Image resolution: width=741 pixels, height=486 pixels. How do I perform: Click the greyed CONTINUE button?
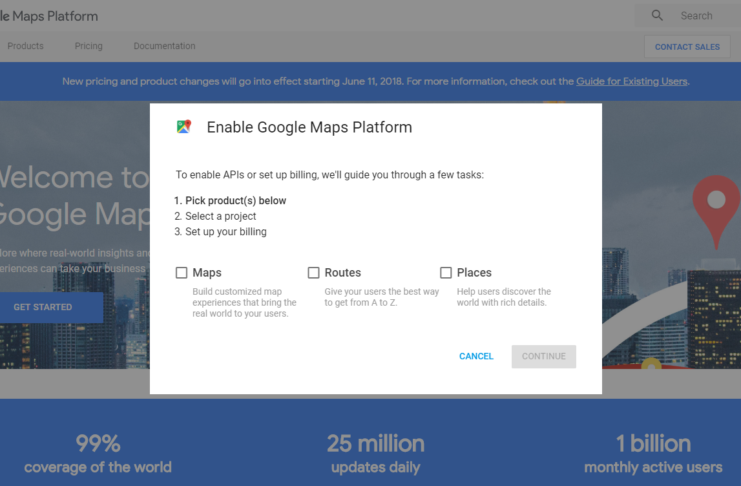tap(543, 356)
